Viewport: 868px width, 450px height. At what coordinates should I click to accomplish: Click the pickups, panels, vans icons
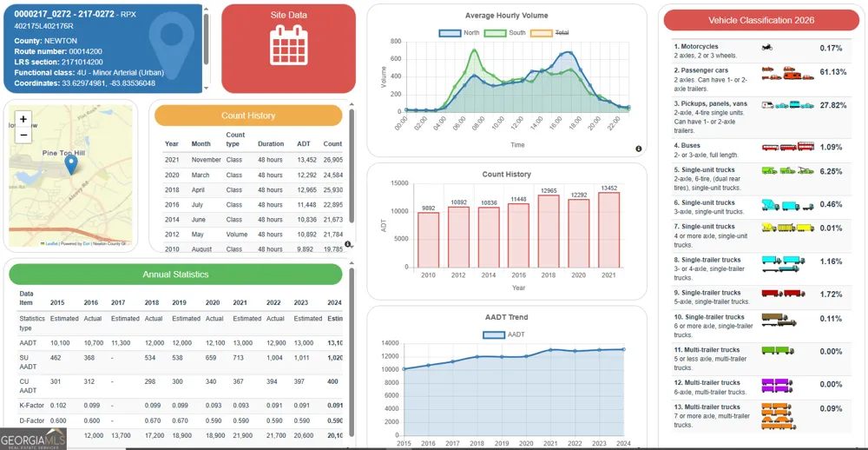pyautogui.click(x=787, y=105)
